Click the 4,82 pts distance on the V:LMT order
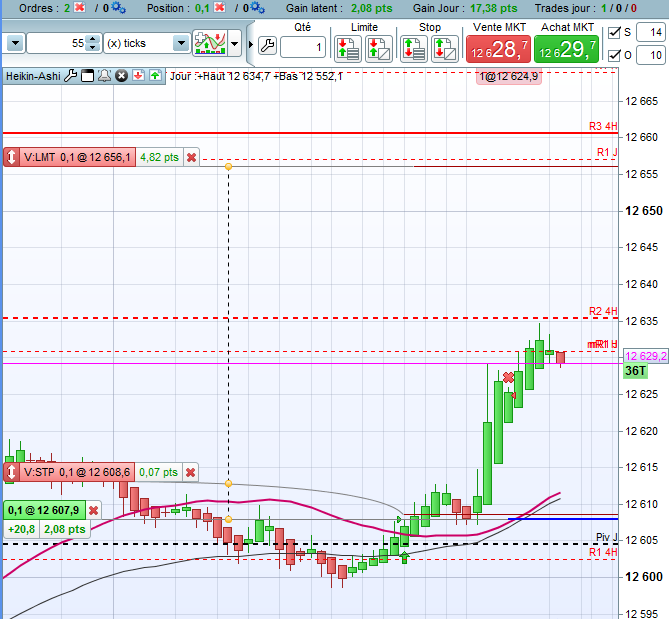The image size is (669, 619). point(159,157)
